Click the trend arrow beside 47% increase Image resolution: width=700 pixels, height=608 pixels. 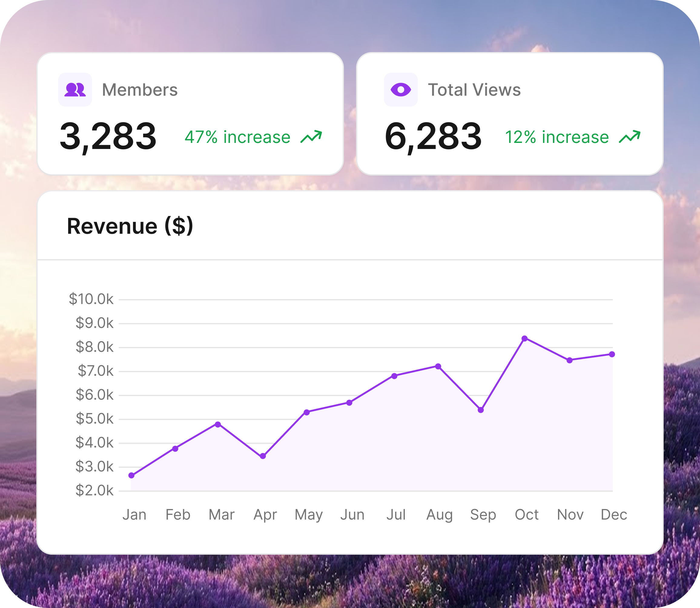(311, 137)
